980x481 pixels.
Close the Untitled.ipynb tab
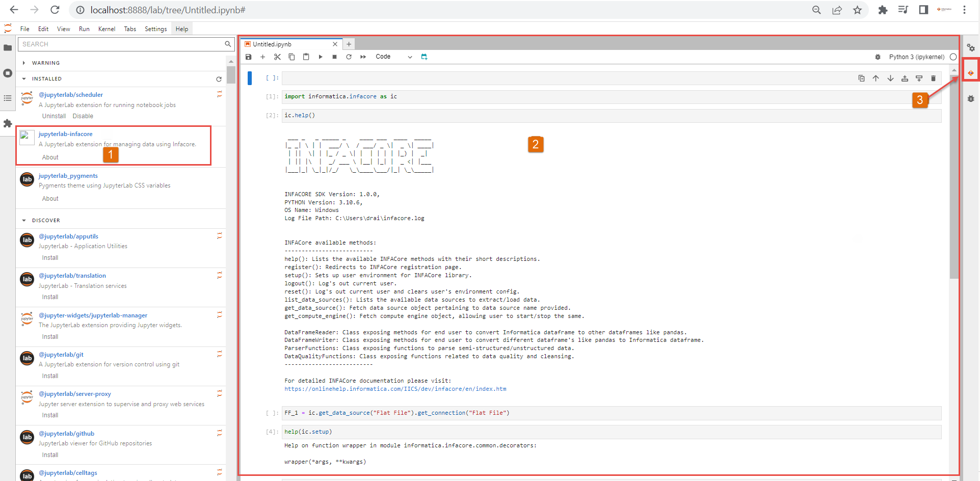[x=335, y=44]
